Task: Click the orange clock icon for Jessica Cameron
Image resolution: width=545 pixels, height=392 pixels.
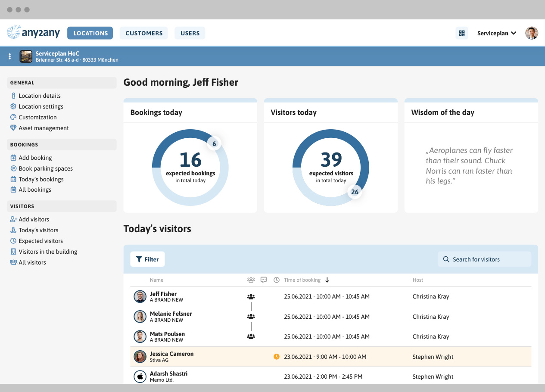Action: click(x=277, y=357)
